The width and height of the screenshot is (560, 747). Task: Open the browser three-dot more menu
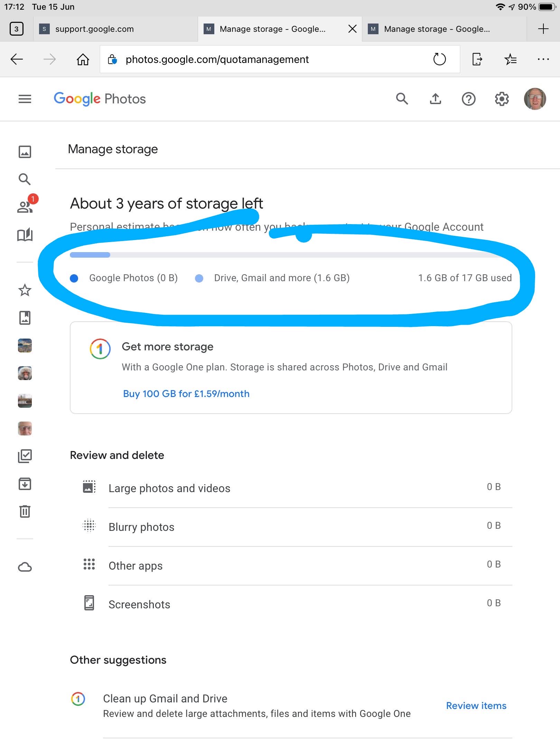click(x=543, y=59)
